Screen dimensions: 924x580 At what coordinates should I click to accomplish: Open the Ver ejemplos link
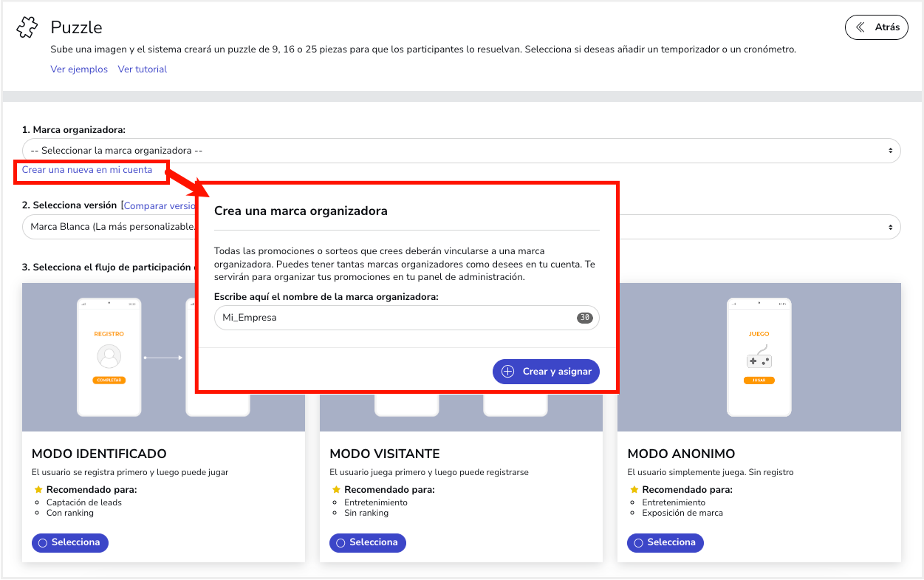pyautogui.click(x=79, y=69)
